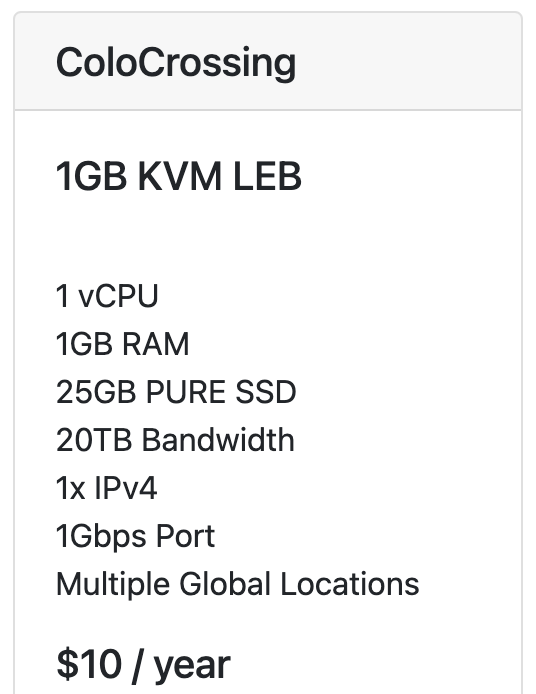Viewport: 536px width, 694px height.
Task: Click the Multiple Global Locations line
Action: 238,584
